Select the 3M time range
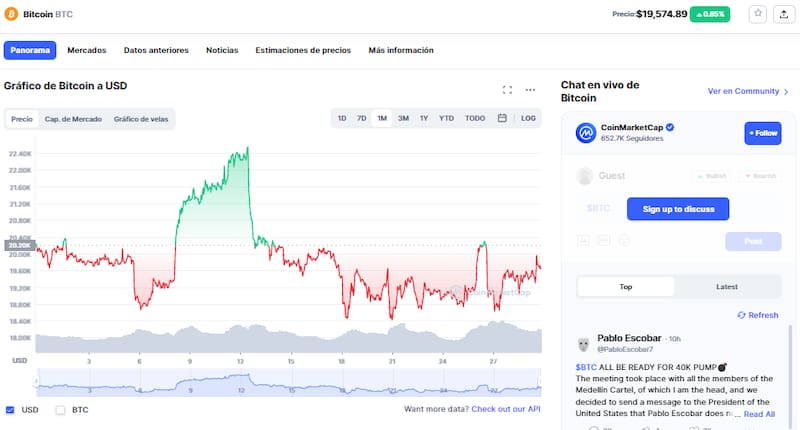Viewport: 800px width, 430px height. pos(403,118)
